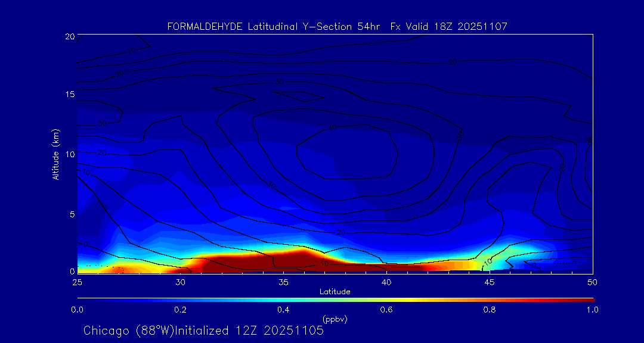This screenshot has height=343, width=644.
Task: Click altitude tick label 15 on y-axis
Action: [x=69, y=95]
